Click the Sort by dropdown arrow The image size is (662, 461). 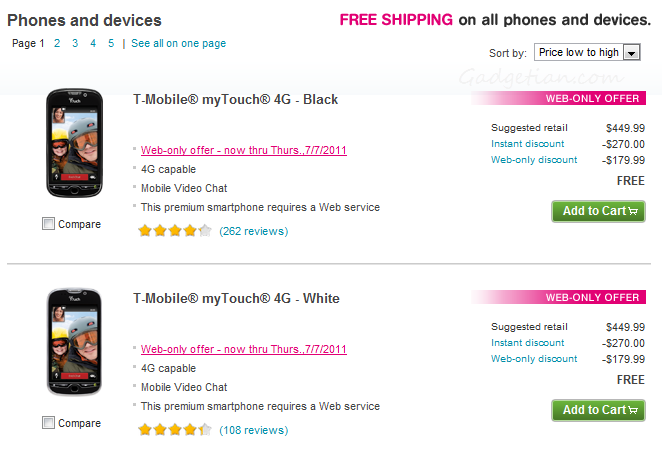tap(631, 52)
